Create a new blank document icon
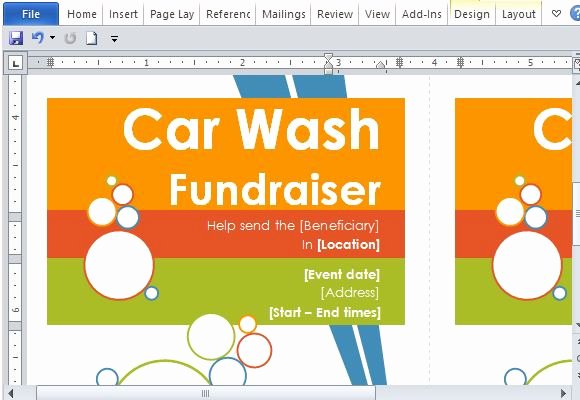 point(92,38)
